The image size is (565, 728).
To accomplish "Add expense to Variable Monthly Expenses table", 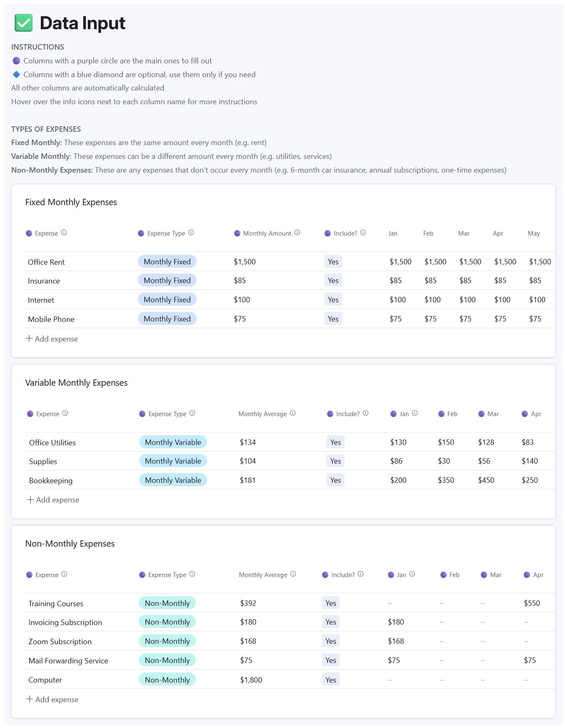I will [x=53, y=500].
